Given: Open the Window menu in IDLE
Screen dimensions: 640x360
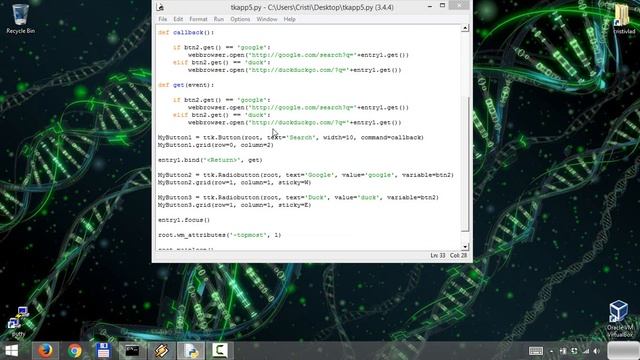Looking at the screenshot, I should click(x=267, y=19).
